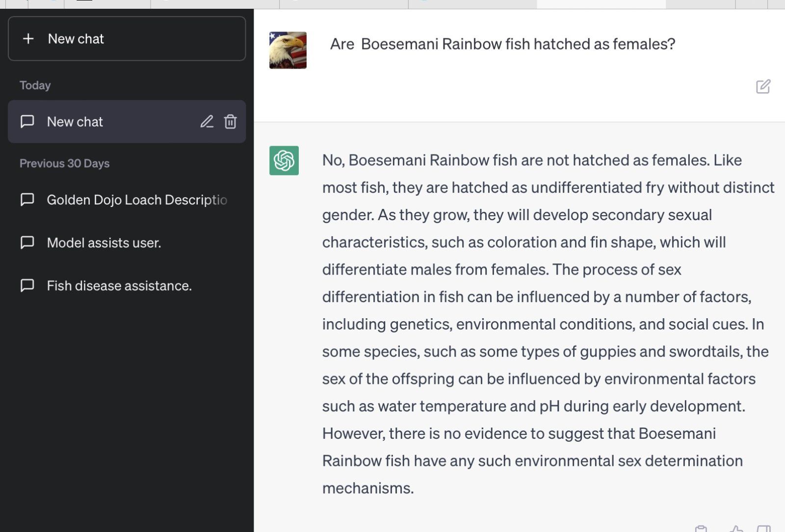The width and height of the screenshot is (785, 532).
Task: Click chat bubble icon next to Fish disease assistance
Action: [x=27, y=285]
